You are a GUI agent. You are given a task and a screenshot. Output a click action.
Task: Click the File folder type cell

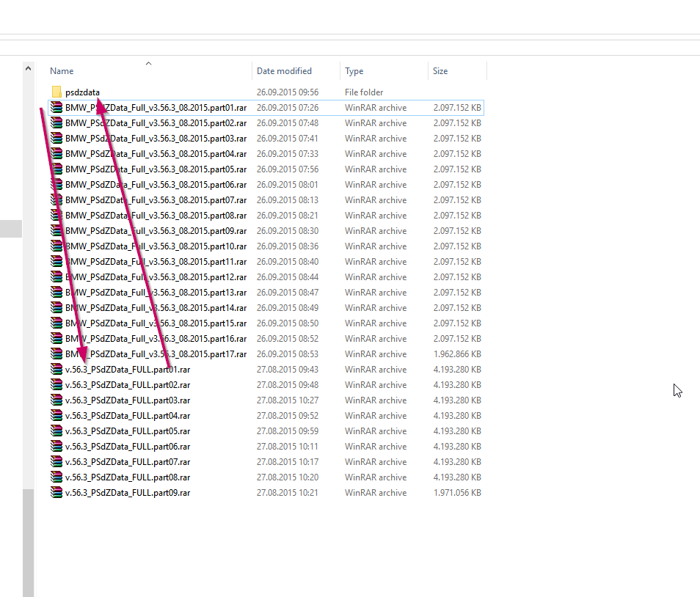(364, 92)
